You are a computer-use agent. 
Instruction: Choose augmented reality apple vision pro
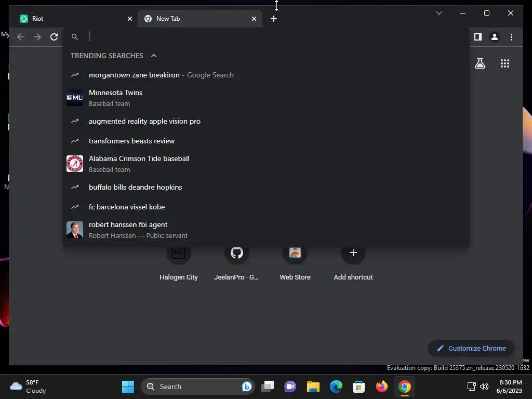pyautogui.click(x=266, y=121)
